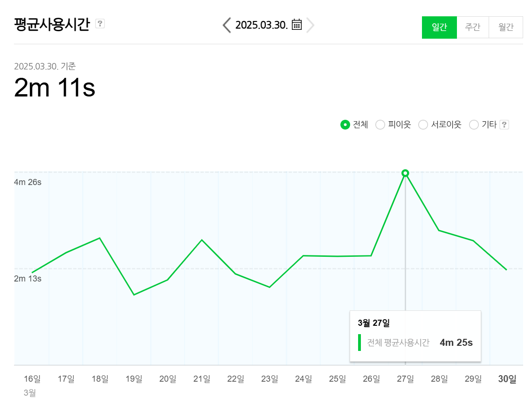Screen dimensions: 532x398
Task: Click the 2m 13s y-axis label
Action: [x=28, y=279]
